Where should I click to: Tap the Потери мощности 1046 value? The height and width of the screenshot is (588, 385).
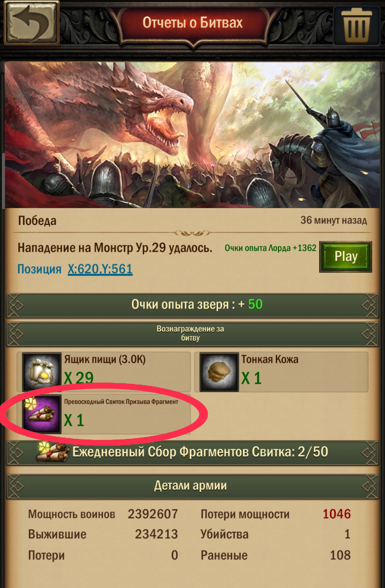(337, 514)
